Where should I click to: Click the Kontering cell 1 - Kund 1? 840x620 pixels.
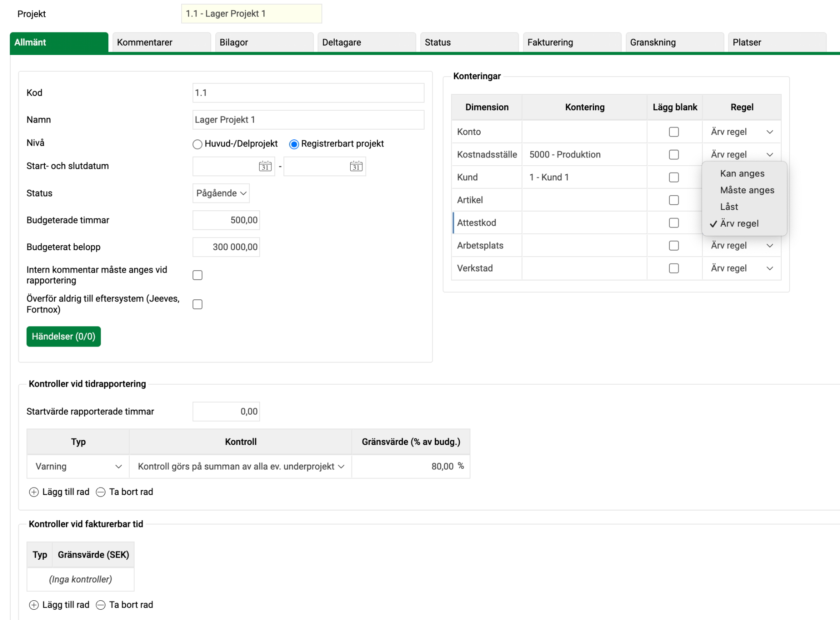pyautogui.click(x=584, y=178)
